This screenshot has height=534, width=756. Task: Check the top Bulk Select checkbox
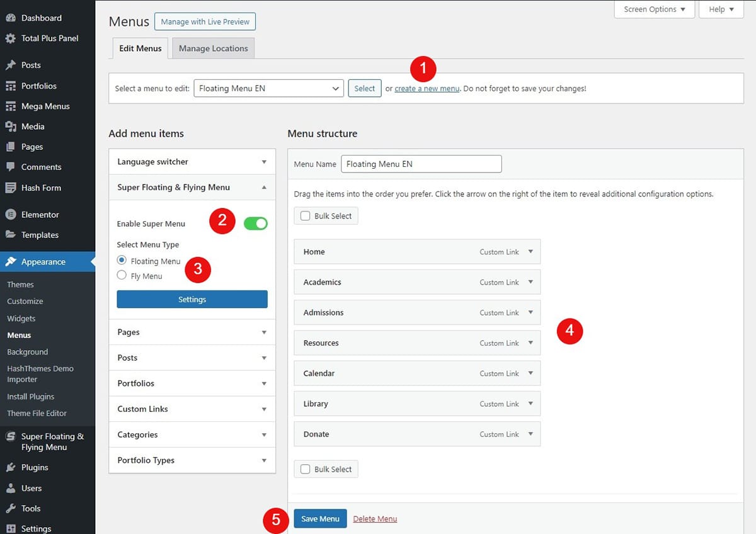(x=306, y=216)
